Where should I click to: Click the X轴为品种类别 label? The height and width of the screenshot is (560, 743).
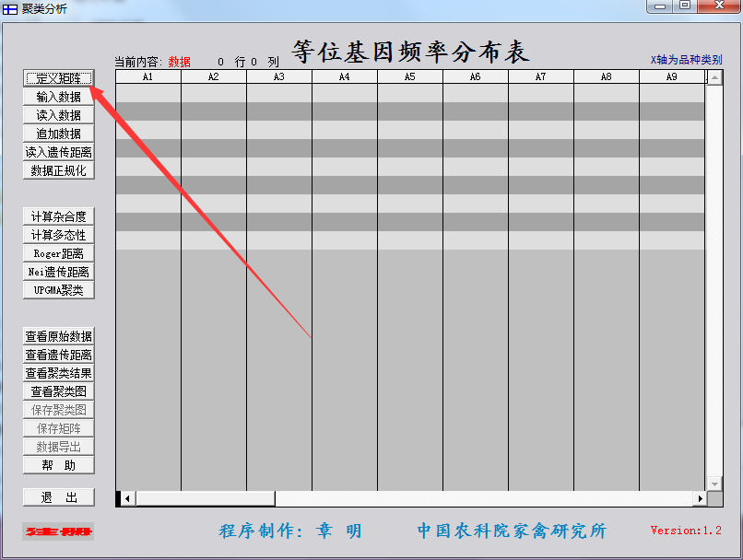tap(686, 60)
